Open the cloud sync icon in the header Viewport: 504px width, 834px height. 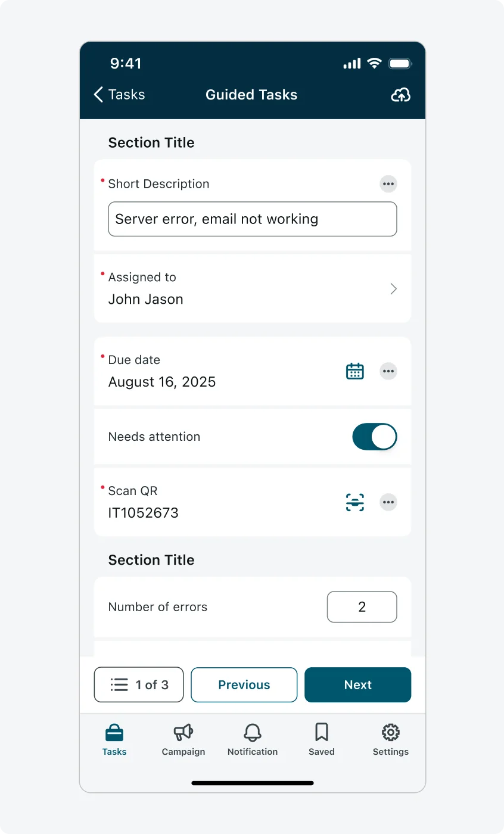click(400, 95)
